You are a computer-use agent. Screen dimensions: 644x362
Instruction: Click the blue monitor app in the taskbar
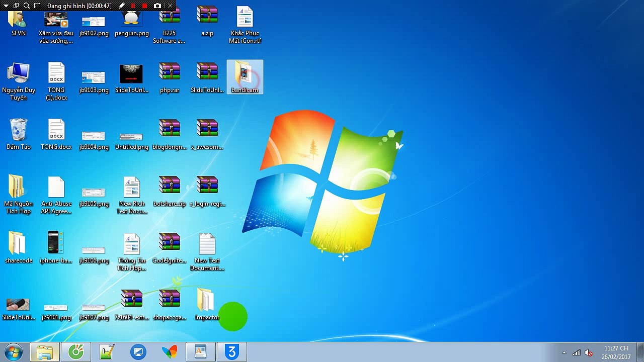[x=138, y=352]
